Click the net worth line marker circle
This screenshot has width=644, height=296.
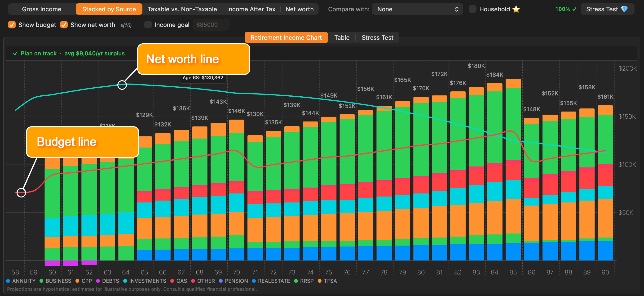(122, 85)
